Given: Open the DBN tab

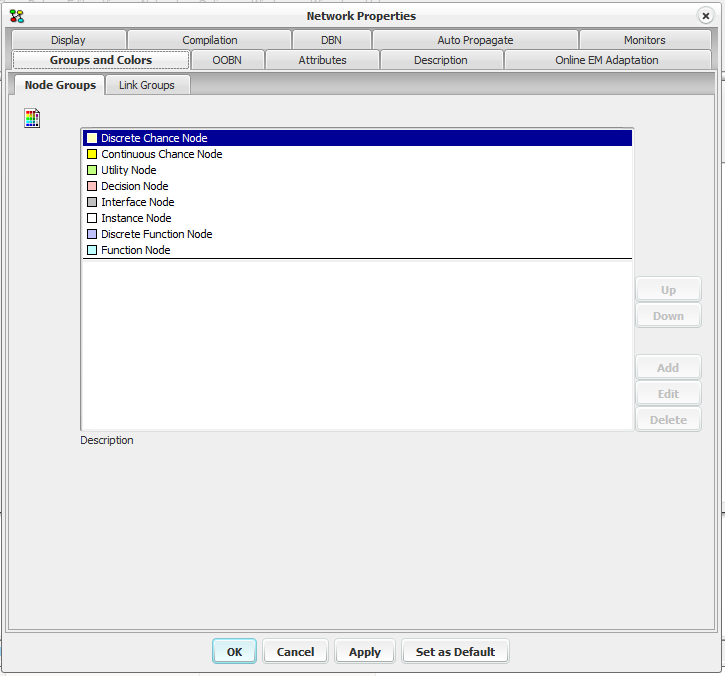Looking at the screenshot, I should [332, 40].
